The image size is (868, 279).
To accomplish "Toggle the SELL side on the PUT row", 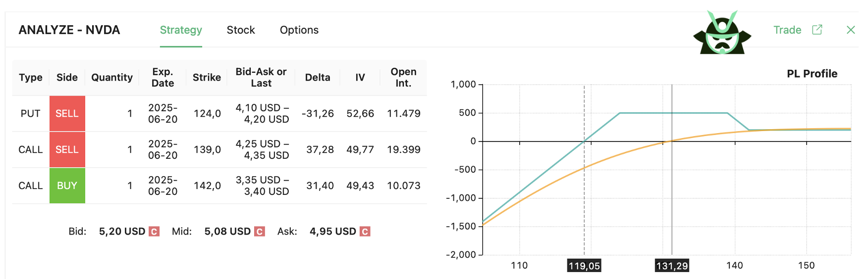I will pyautogui.click(x=67, y=114).
